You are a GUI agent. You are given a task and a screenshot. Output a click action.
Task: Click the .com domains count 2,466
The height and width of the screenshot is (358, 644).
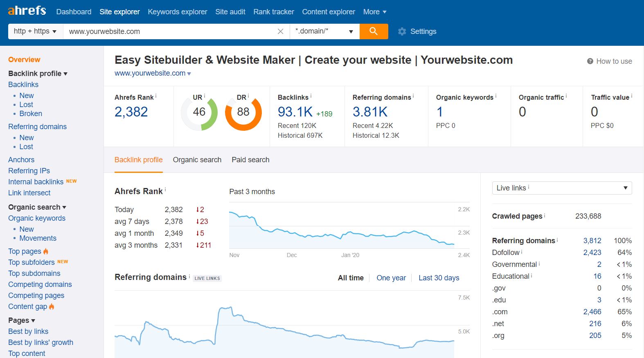click(x=592, y=312)
